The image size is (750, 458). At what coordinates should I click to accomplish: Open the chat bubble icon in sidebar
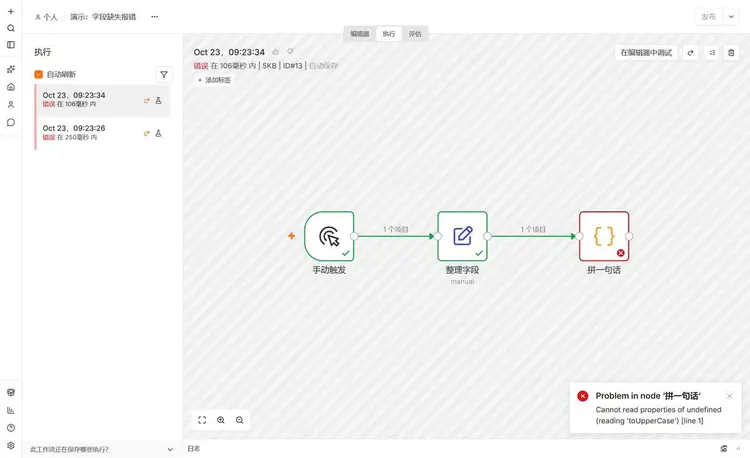click(11, 122)
